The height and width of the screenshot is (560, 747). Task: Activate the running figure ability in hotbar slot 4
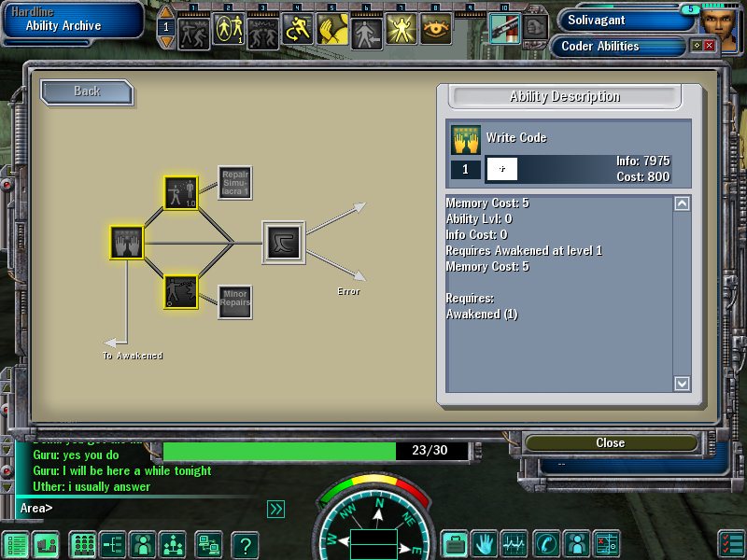[x=298, y=30]
